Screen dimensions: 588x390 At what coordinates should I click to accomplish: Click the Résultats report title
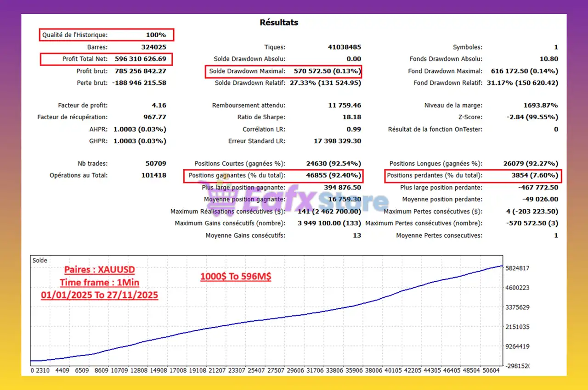pos(279,22)
